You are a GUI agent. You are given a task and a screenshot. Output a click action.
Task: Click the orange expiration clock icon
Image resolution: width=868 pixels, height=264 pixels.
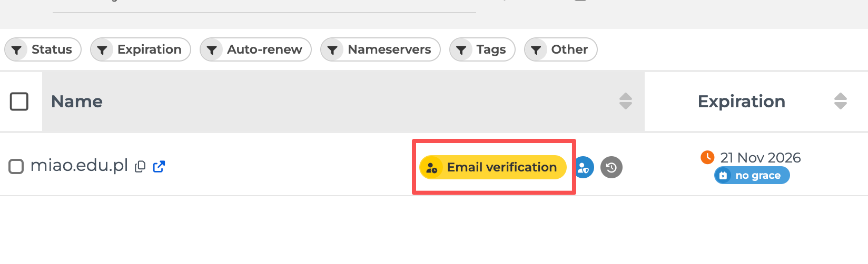tap(707, 157)
